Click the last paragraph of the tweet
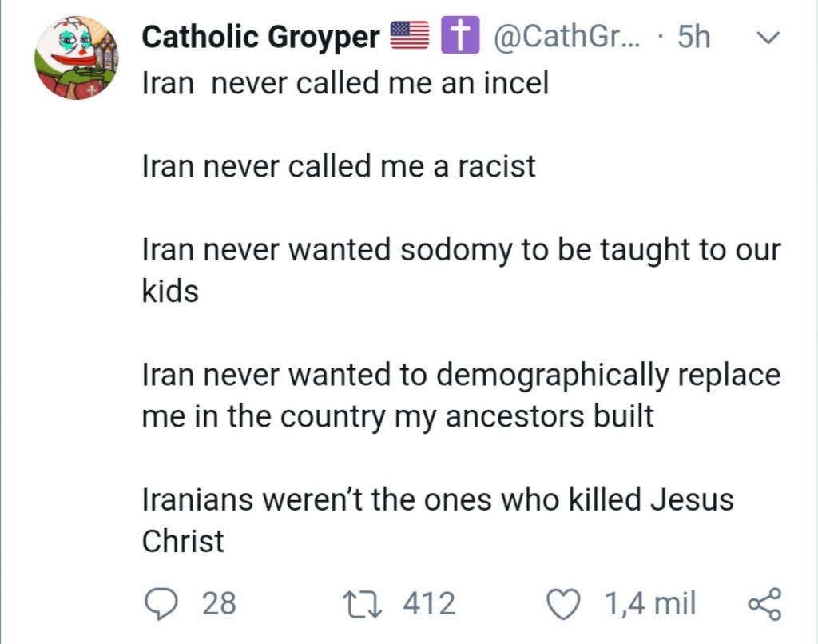Viewport: 818px width, 644px height. 438,520
